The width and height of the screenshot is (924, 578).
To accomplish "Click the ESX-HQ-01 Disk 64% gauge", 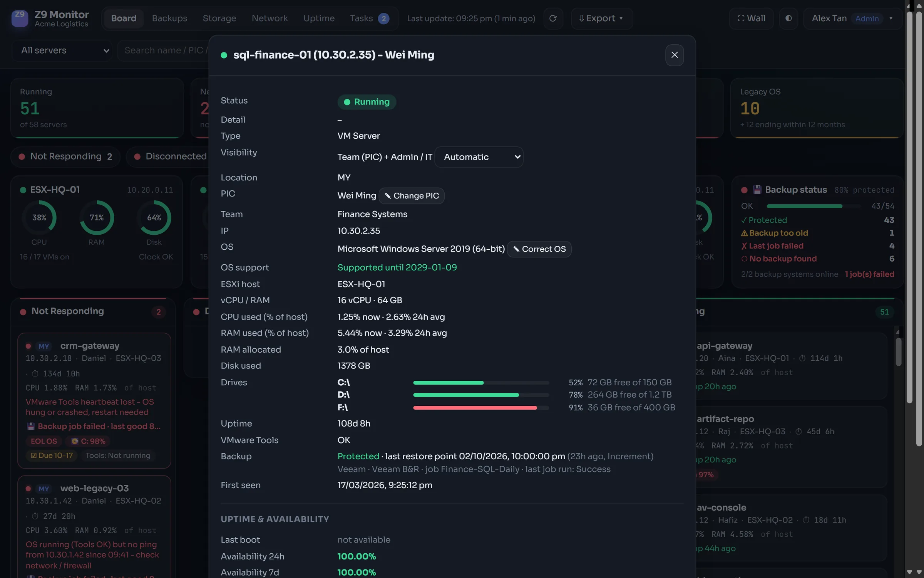I will tap(154, 218).
